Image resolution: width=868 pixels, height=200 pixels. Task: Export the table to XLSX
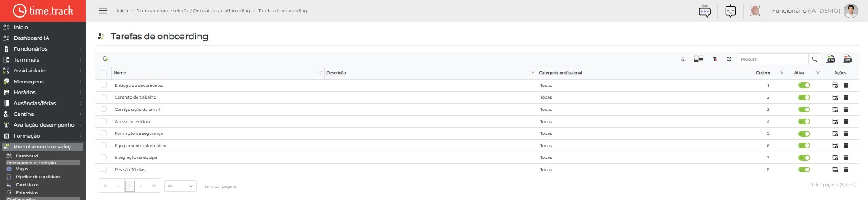(x=830, y=59)
